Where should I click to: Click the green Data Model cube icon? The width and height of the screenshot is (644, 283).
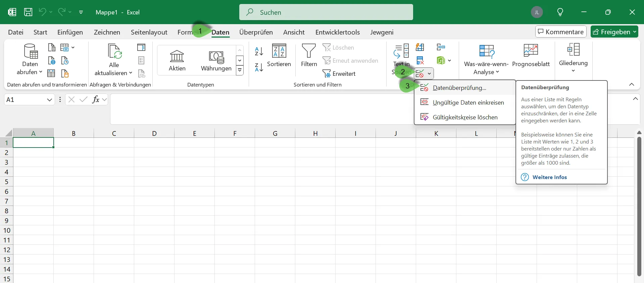441,61
